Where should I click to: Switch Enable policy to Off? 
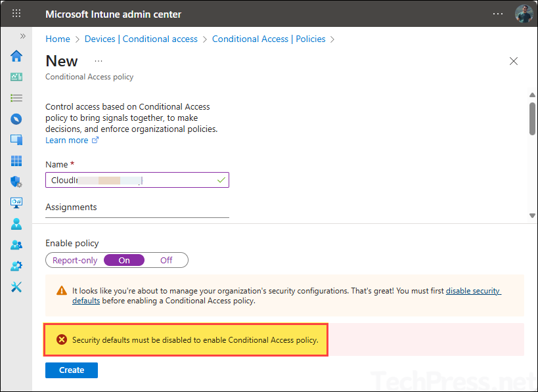coord(166,261)
